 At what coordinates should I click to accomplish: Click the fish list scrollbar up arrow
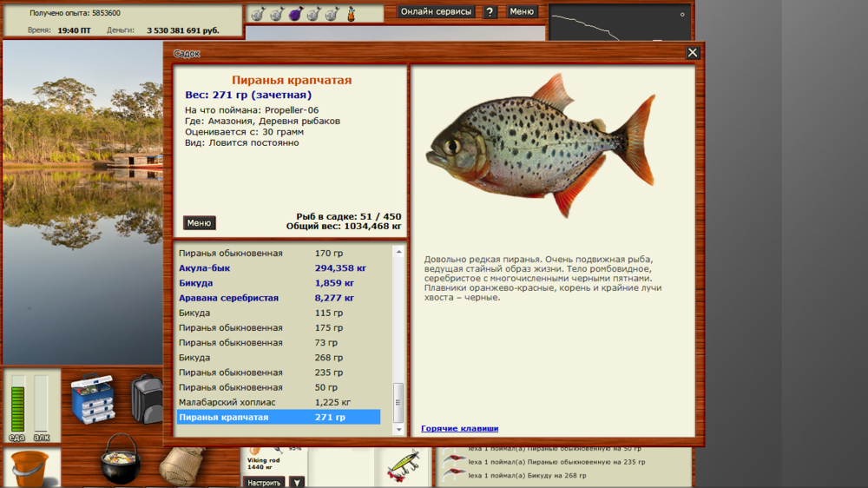tap(399, 253)
